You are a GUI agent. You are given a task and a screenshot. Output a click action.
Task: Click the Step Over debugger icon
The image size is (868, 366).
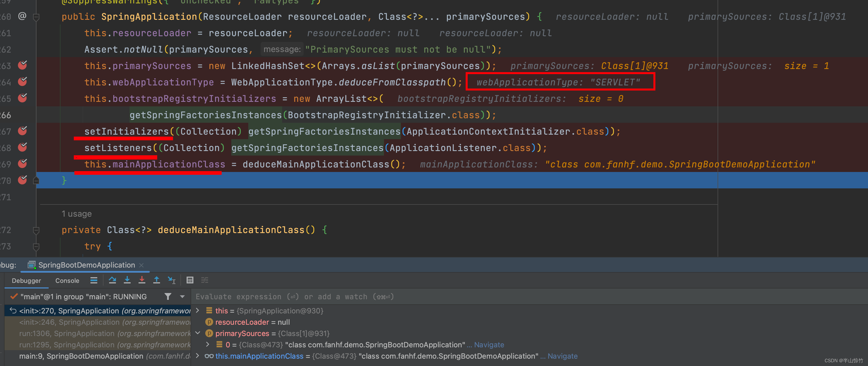point(112,280)
